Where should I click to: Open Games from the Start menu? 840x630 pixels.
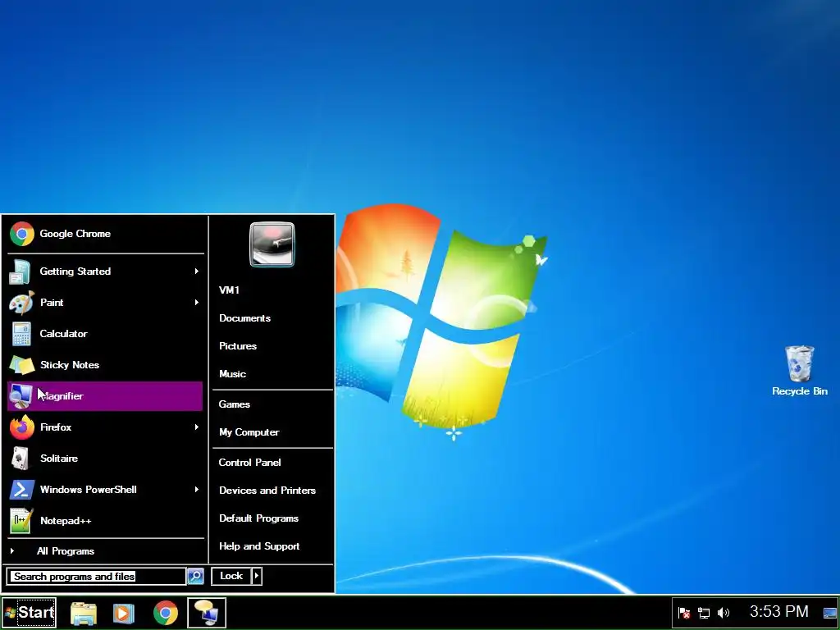234,404
